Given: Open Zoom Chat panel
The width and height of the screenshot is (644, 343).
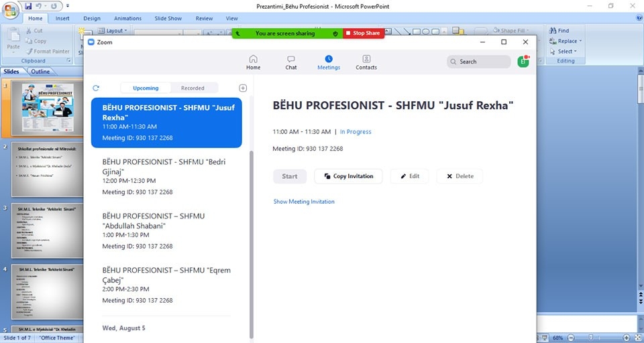Looking at the screenshot, I should click(290, 62).
